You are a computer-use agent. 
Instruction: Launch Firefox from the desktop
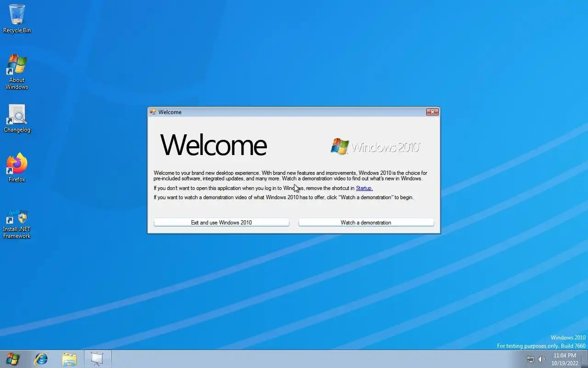pos(17,167)
